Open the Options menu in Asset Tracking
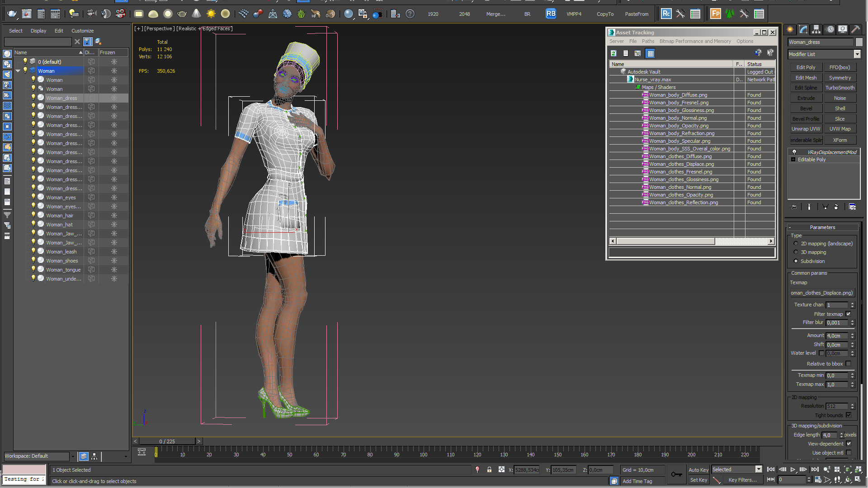 (x=745, y=41)
